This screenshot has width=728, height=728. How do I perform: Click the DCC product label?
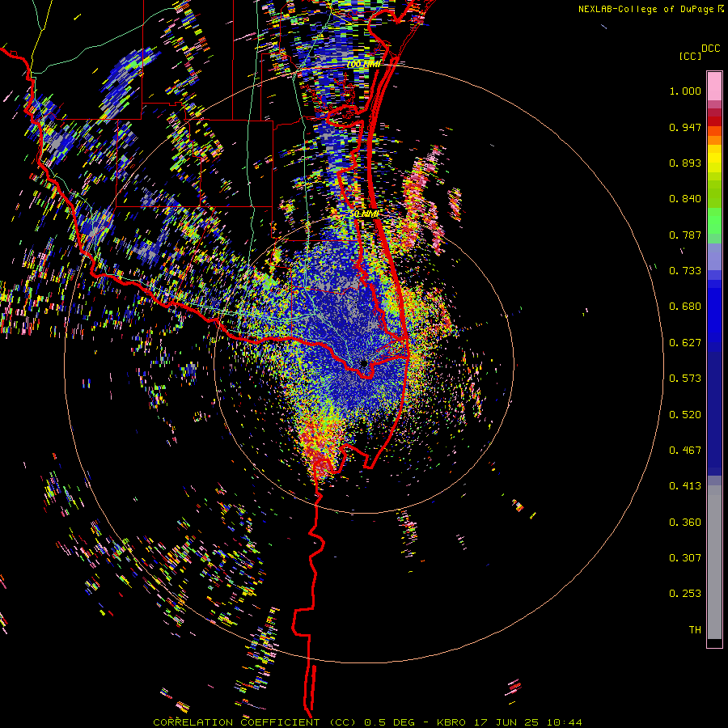710,49
